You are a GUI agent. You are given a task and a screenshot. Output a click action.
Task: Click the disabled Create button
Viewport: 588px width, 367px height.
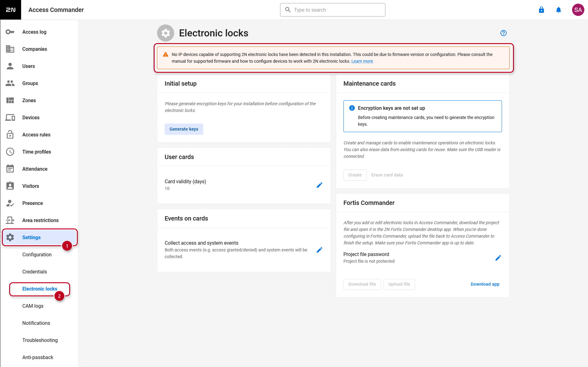355,175
